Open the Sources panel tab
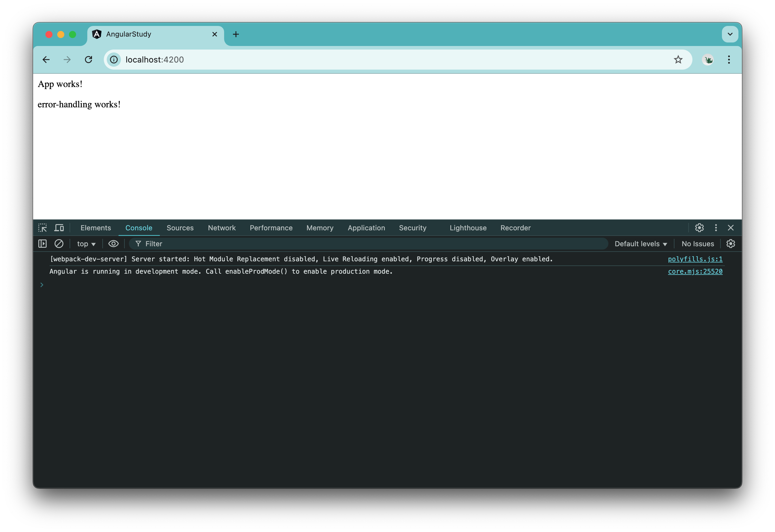This screenshot has width=775, height=532. click(180, 228)
